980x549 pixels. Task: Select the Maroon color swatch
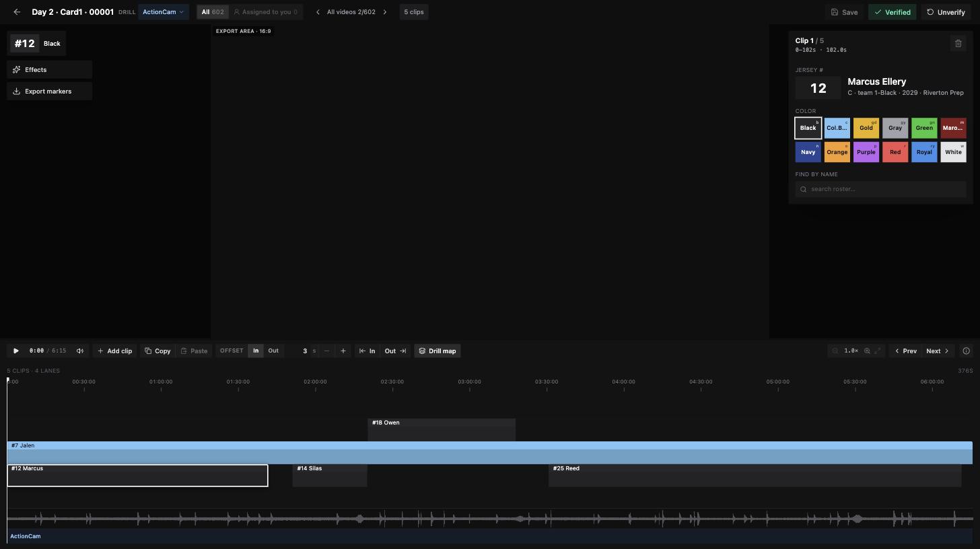pyautogui.click(x=953, y=128)
